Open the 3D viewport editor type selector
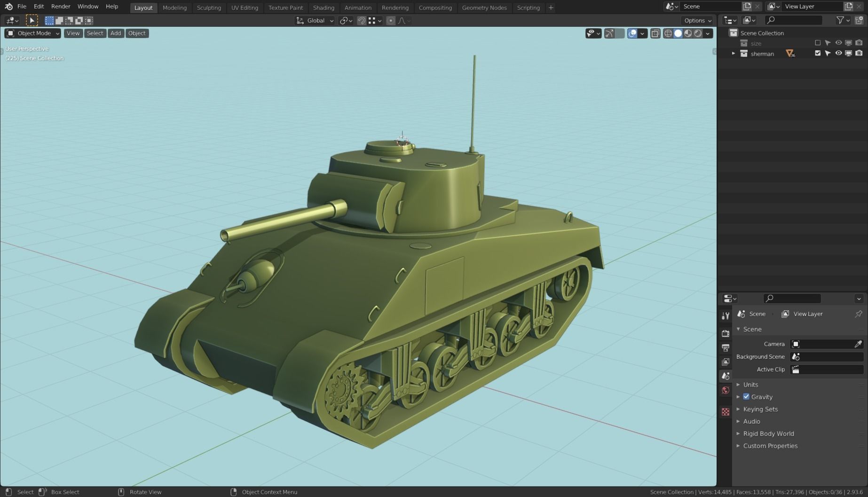The height and width of the screenshot is (497, 868). [x=12, y=21]
